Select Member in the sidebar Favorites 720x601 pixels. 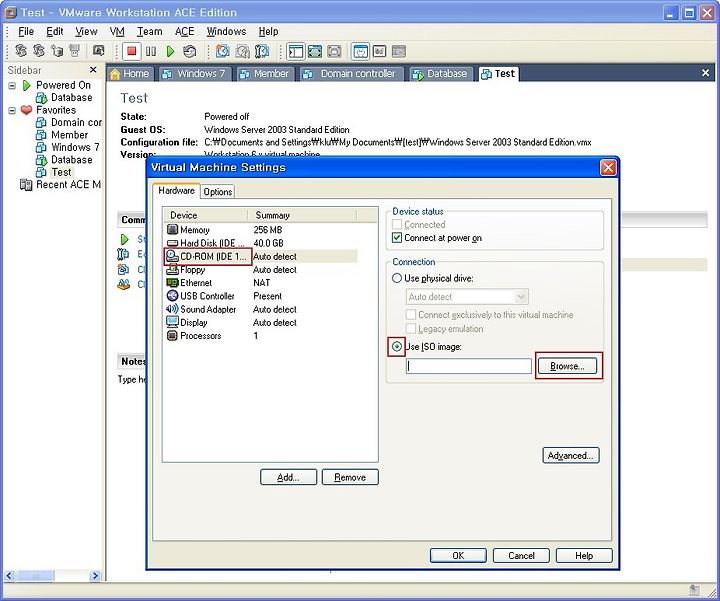69,135
